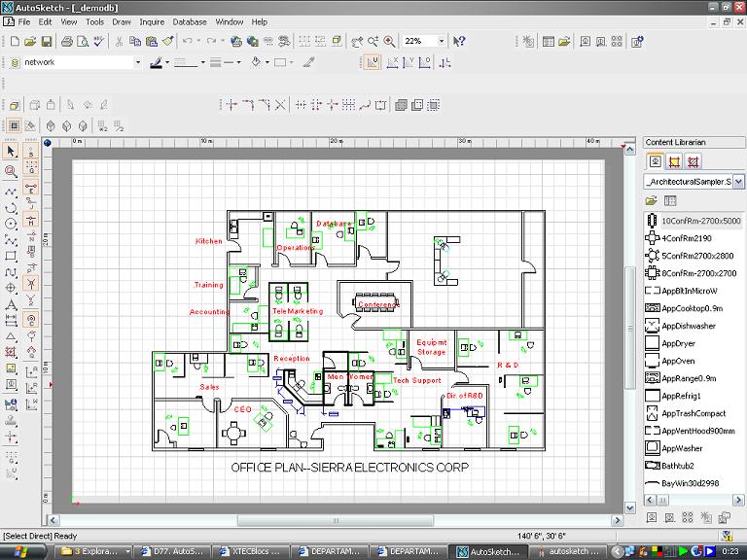The width and height of the screenshot is (747, 560).
Task: Select AppDishwasher in Content Librarian
Action: click(x=688, y=326)
